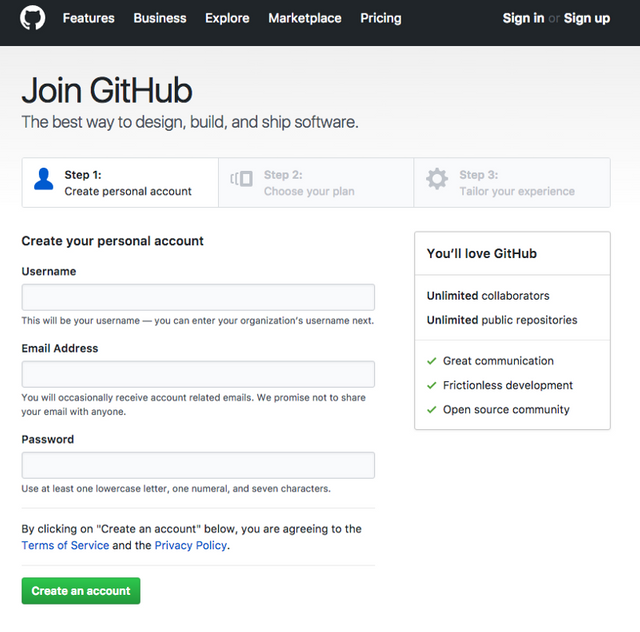Click checkmark beside Open source community

point(431,409)
